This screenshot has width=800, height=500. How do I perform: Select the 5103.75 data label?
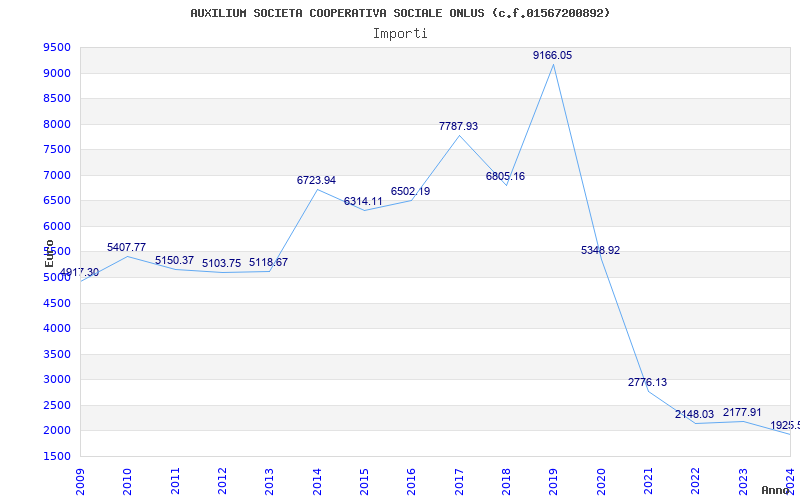[221, 264]
